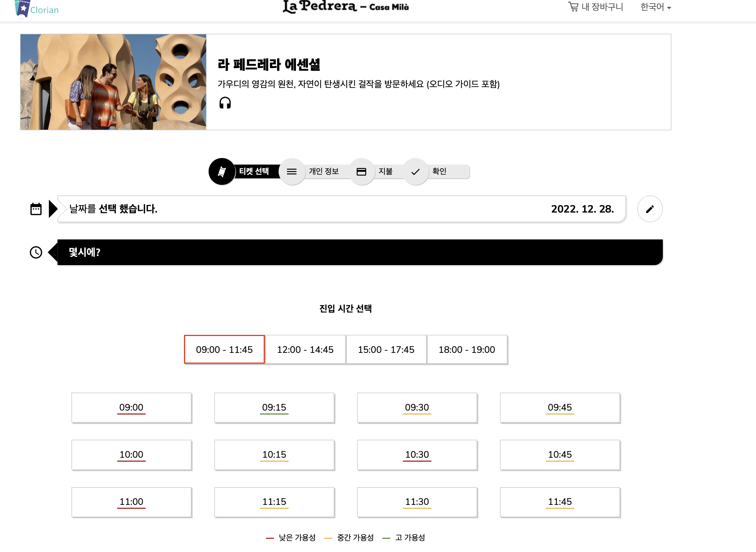The width and height of the screenshot is (756, 552).
Task: Go to 확인 step
Action: pyautogui.click(x=439, y=171)
